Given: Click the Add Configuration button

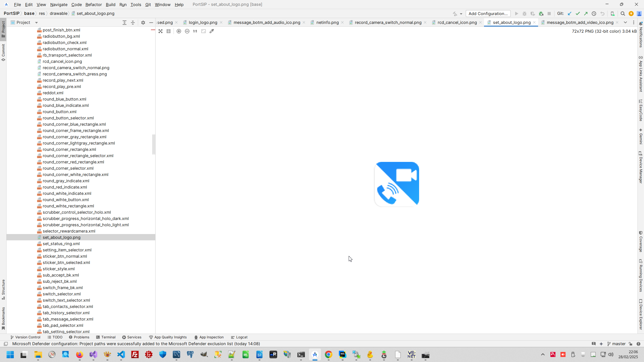Looking at the screenshot, I should 488,14.
